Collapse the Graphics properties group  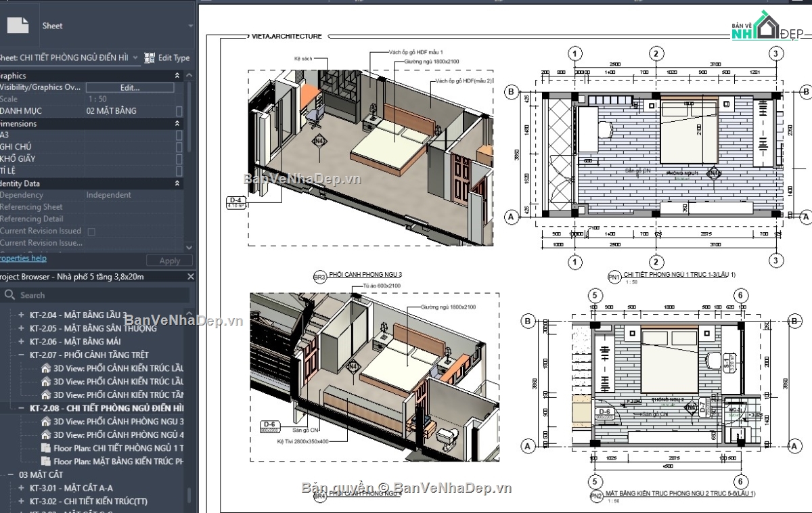pos(178,76)
